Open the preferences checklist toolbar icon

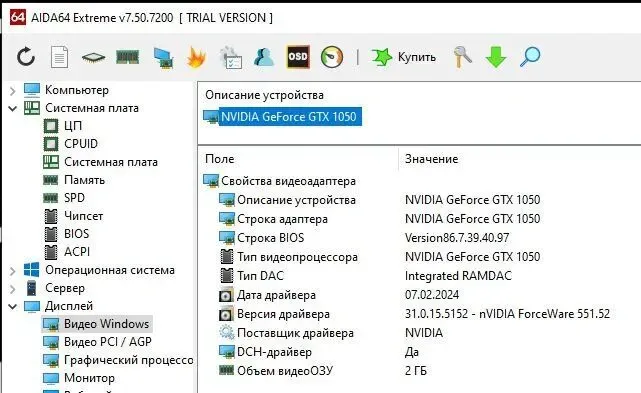pos(231,57)
